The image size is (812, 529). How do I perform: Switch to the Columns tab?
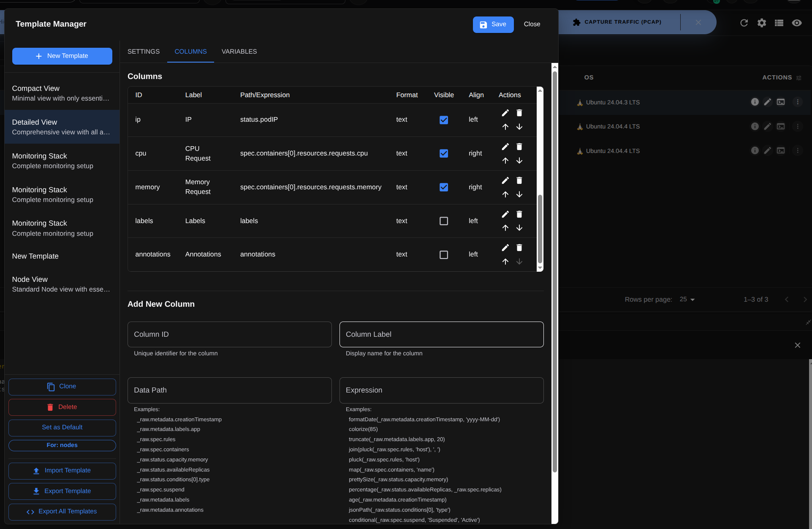click(190, 52)
